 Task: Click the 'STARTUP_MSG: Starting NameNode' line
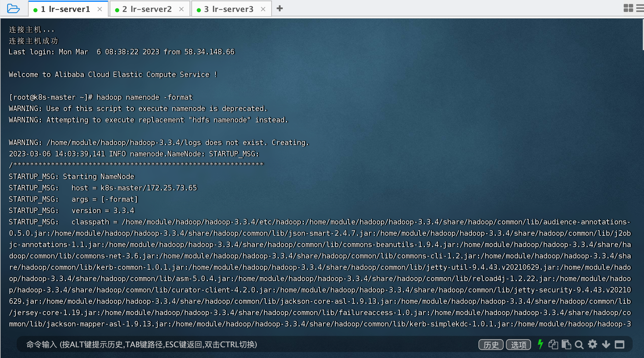coord(72,177)
